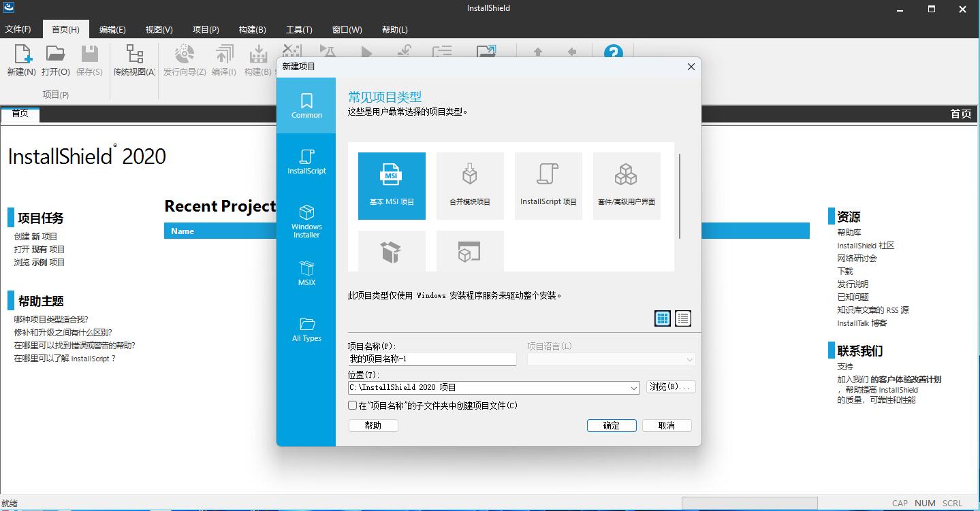The image size is (980, 511).
Task: Open the blue question mark help icon
Action: click(x=614, y=53)
